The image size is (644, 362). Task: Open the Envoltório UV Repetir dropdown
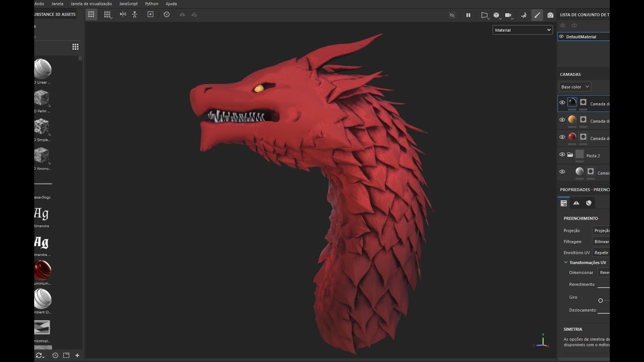601,253
